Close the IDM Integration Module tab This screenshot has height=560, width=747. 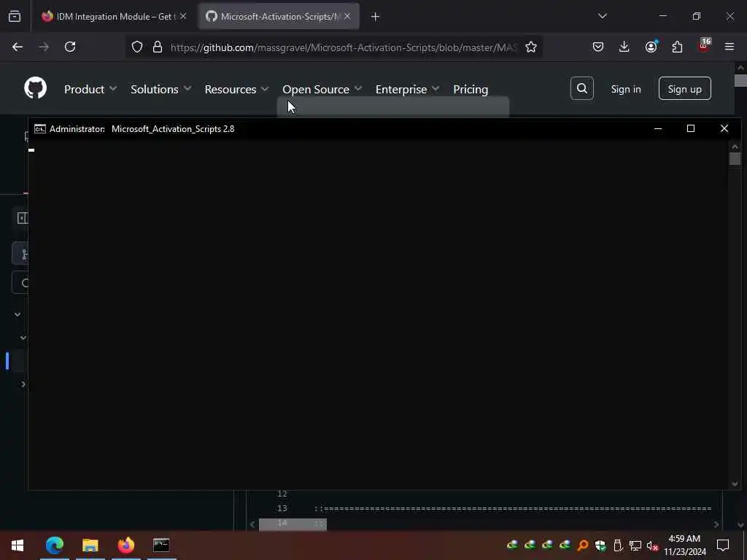tap(183, 16)
